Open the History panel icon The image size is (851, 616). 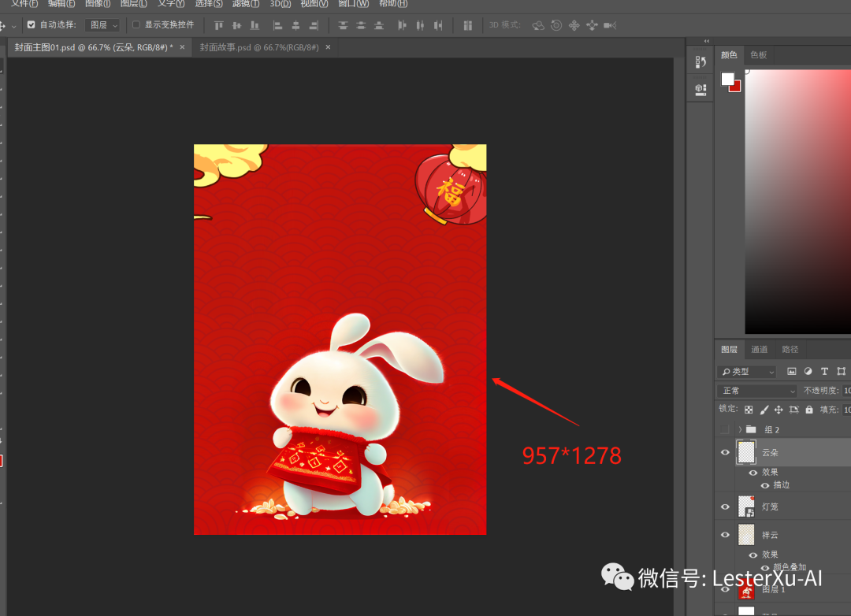(x=700, y=62)
